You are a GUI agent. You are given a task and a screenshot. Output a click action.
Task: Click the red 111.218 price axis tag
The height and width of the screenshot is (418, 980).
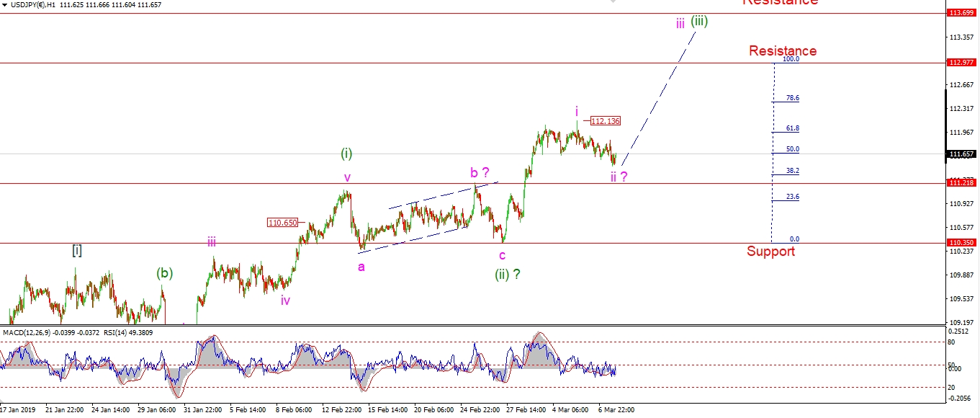[962, 184]
